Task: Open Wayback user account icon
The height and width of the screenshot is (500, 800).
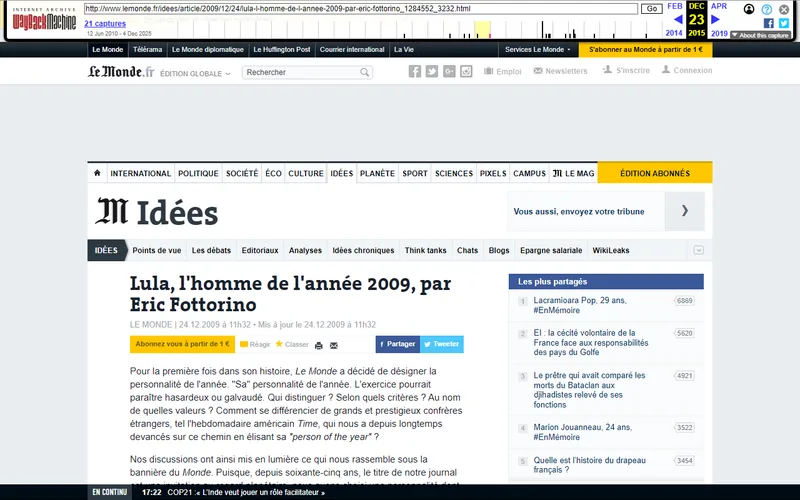Action: [749, 9]
